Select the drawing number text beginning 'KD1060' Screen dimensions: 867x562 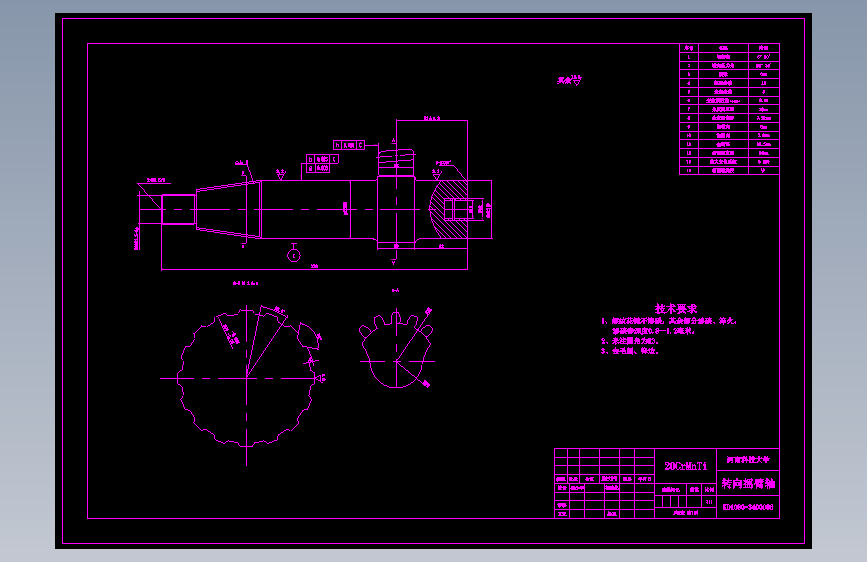point(748,507)
